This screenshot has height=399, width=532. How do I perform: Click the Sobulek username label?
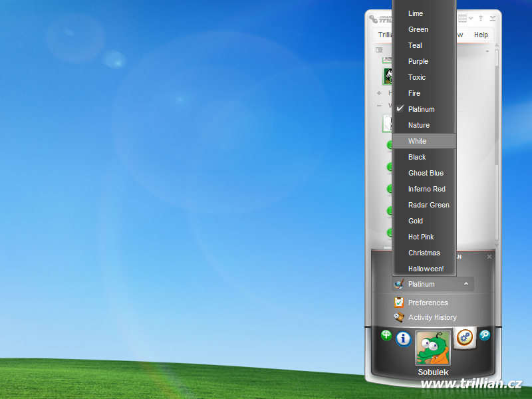click(433, 372)
